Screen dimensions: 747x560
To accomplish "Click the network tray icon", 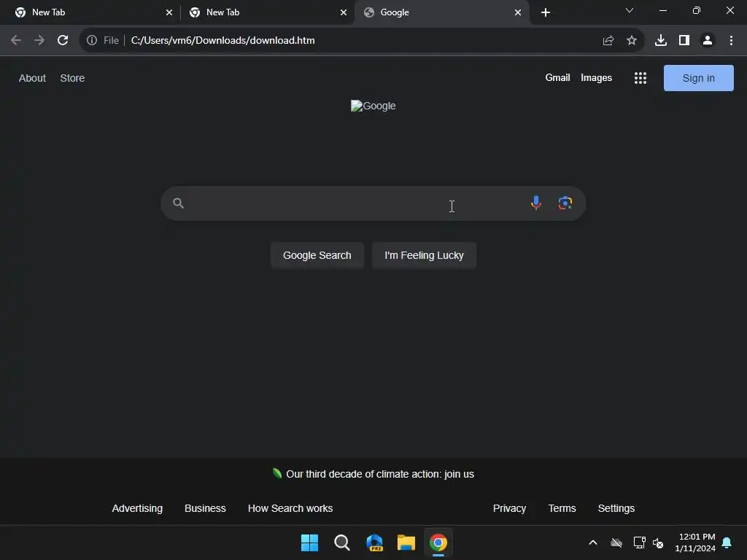I will [x=639, y=542].
